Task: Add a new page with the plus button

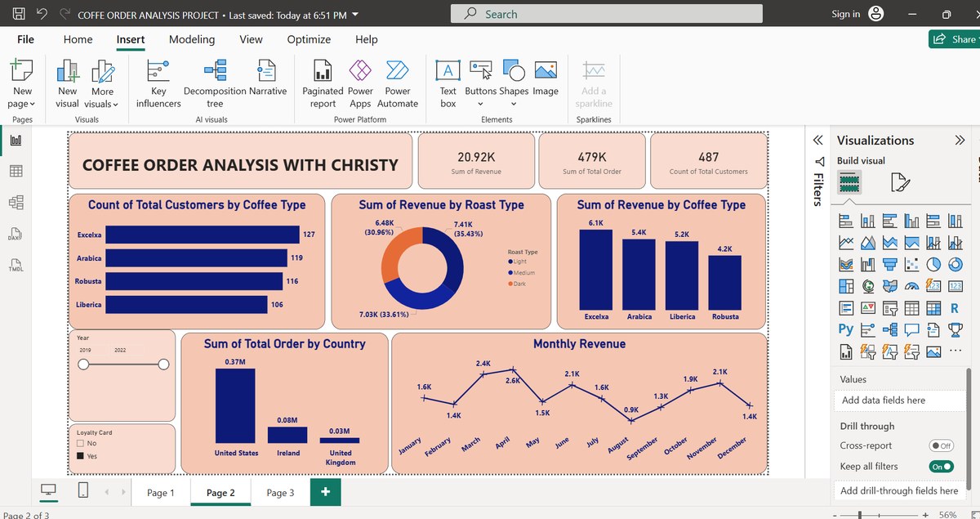Action: tap(325, 494)
